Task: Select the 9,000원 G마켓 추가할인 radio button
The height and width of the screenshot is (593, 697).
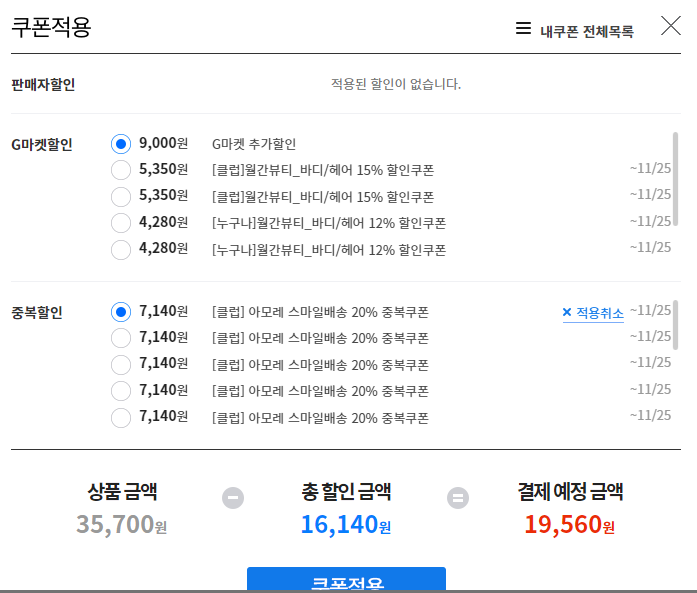Action: pos(121,144)
